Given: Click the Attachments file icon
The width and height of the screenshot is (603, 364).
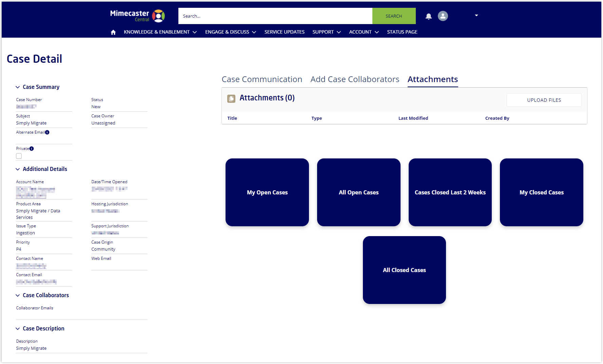Looking at the screenshot, I should tap(231, 98).
